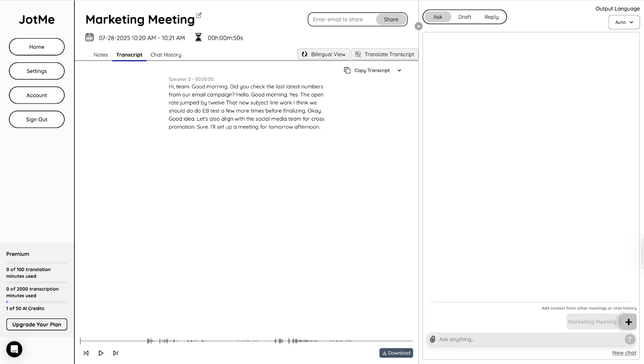Click 0 of 100 translation minutes text

(x=28, y=273)
